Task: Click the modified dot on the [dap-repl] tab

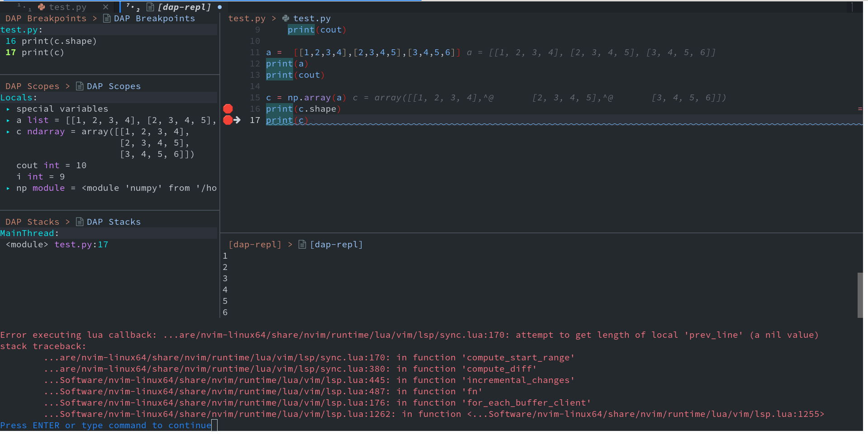Action: click(x=220, y=7)
